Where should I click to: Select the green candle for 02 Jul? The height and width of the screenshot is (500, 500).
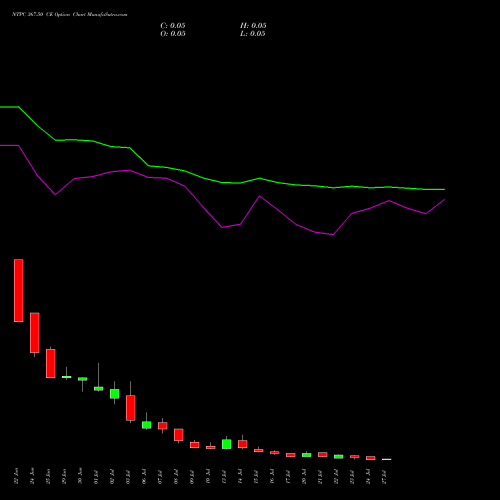pyautogui.click(x=115, y=394)
